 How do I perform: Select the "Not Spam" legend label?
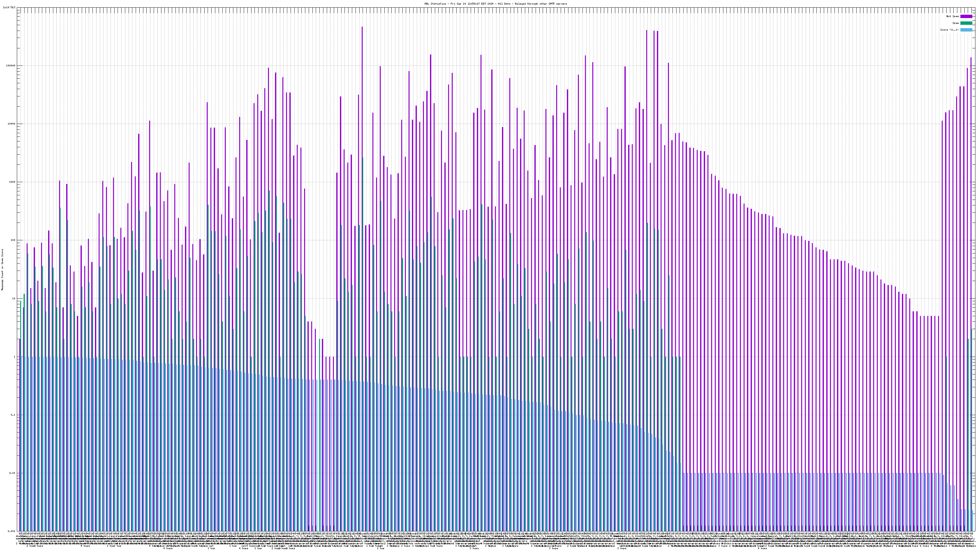[x=953, y=16]
